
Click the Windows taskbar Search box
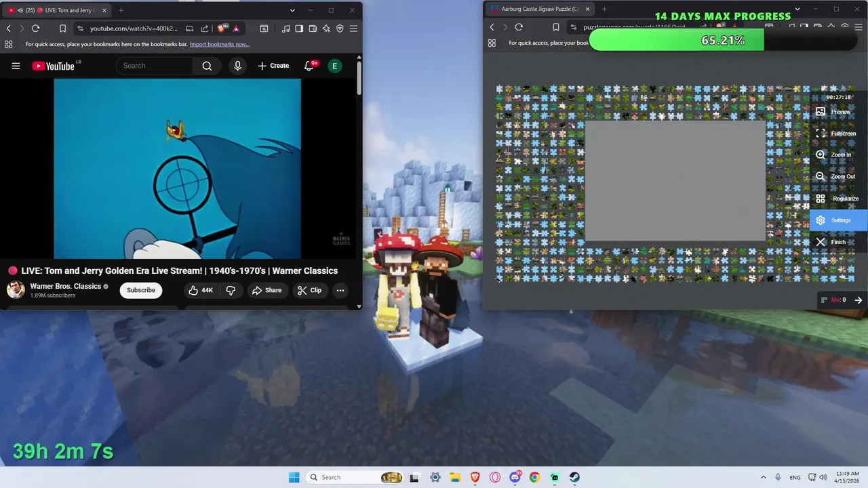point(355,477)
